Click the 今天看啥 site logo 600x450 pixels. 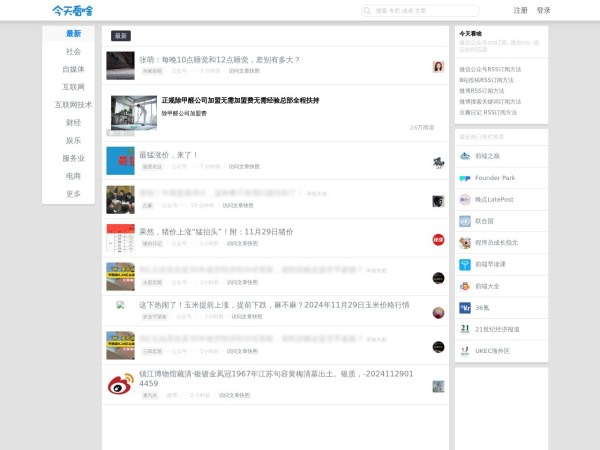[72, 11]
